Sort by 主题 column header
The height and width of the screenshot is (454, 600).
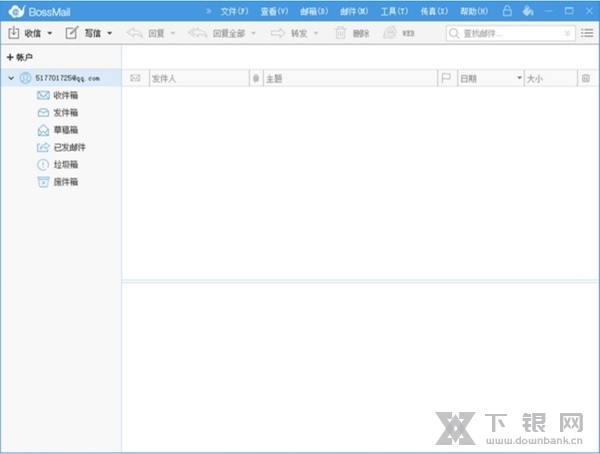[351, 78]
